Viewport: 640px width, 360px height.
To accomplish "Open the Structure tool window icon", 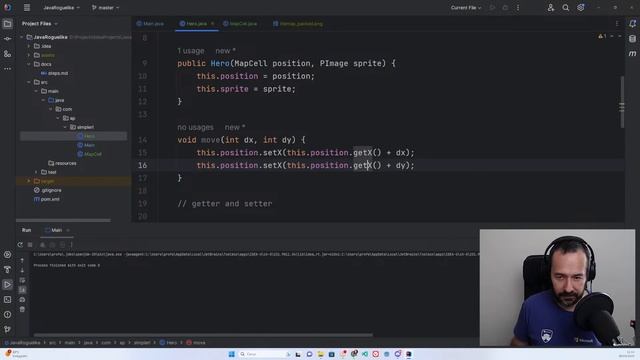I will tap(7, 54).
